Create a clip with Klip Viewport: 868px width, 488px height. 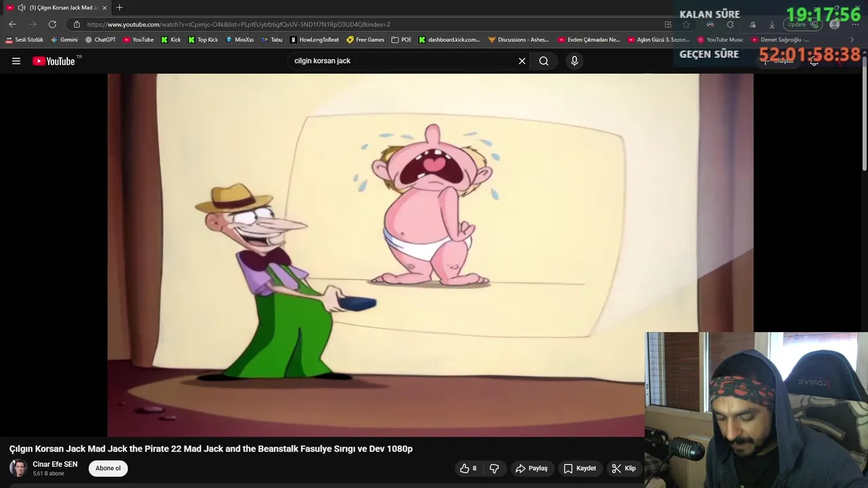point(624,468)
